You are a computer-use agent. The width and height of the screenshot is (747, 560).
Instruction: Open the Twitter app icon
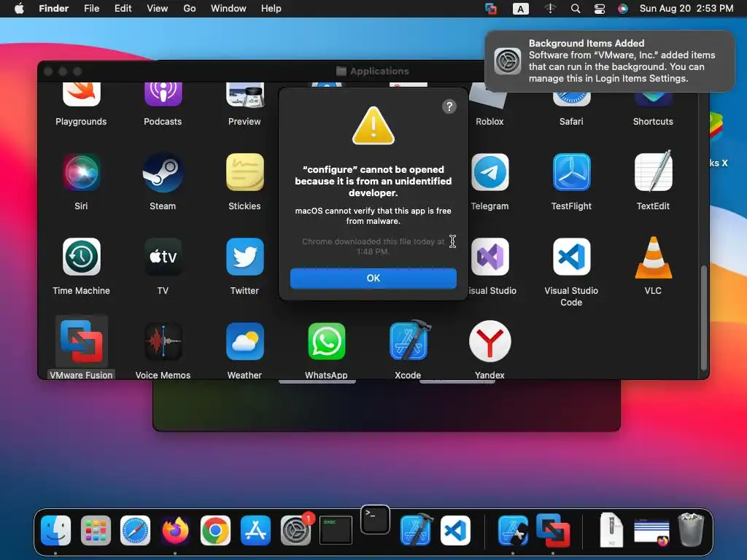point(244,257)
